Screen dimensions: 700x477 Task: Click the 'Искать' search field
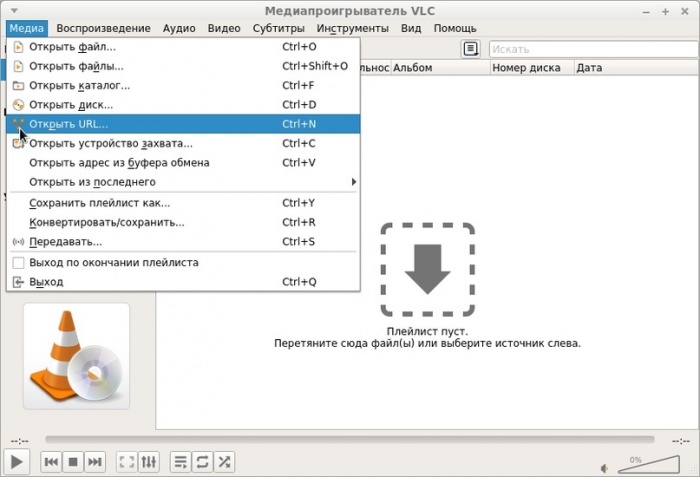click(594, 49)
